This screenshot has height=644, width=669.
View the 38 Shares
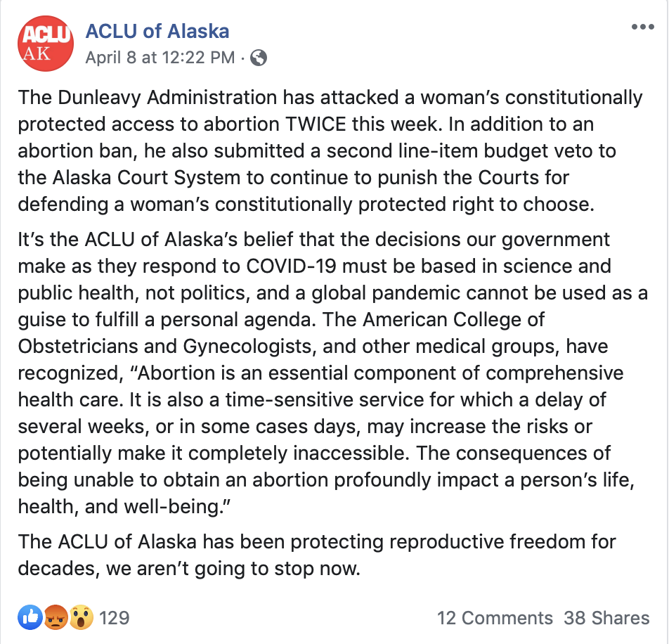(x=606, y=617)
